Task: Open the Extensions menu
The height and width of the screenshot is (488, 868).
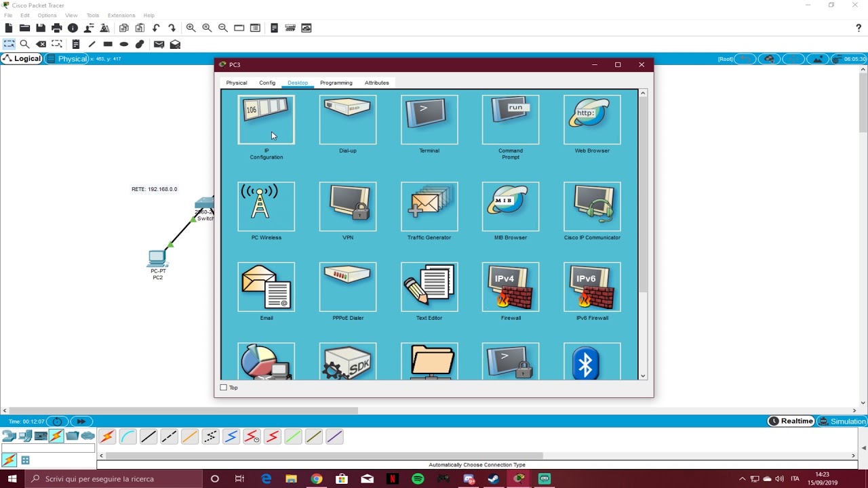Action: coord(121,15)
